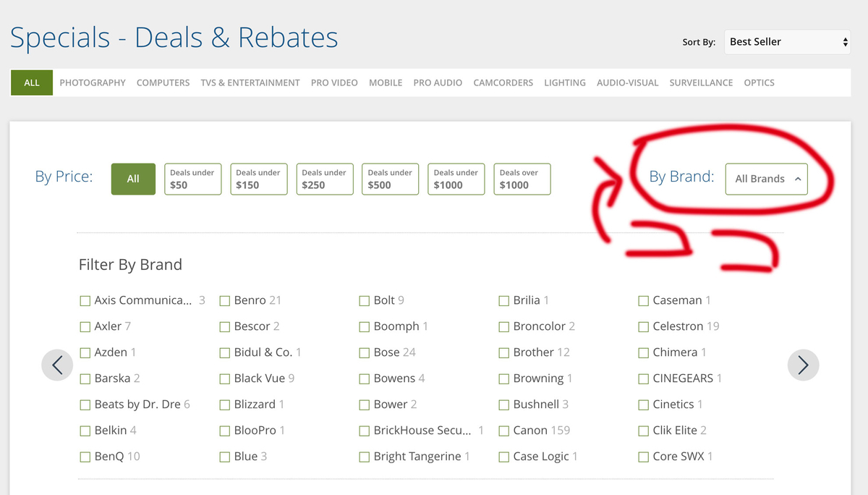
Task: Check the Core SWX checkbox
Action: coord(644,457)
